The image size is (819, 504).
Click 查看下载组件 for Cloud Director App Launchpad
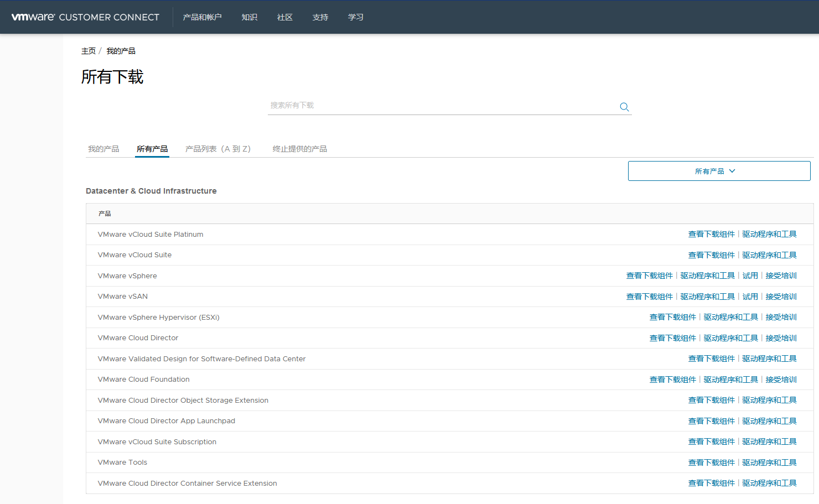click(x=711, y=421)
